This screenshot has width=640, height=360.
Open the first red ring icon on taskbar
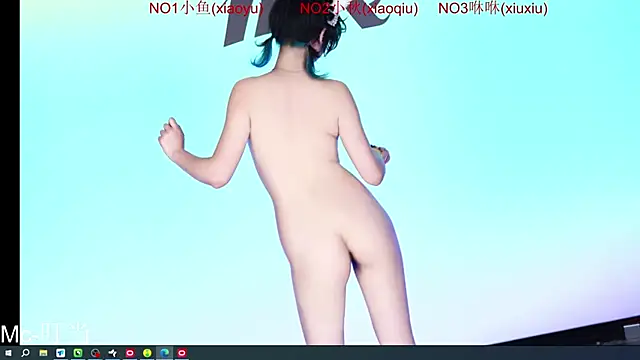pos(130,353)
